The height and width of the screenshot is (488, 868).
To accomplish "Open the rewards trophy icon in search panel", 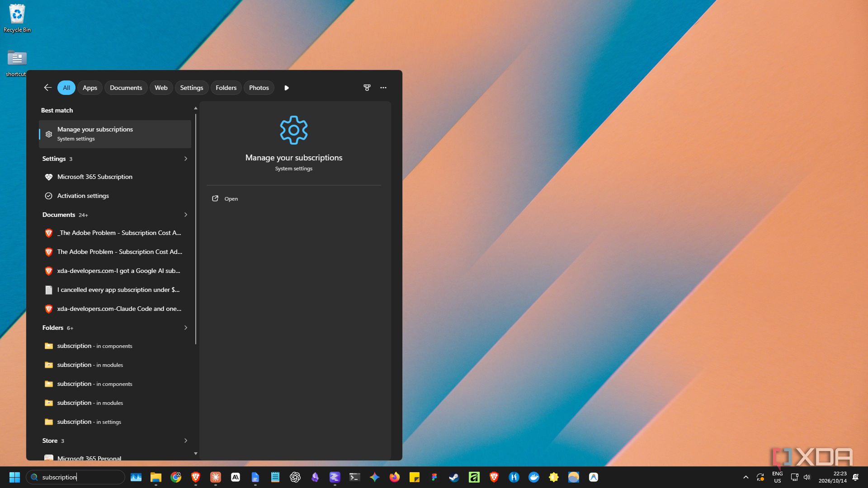I will pyautogui.click(x=367, y=88).
